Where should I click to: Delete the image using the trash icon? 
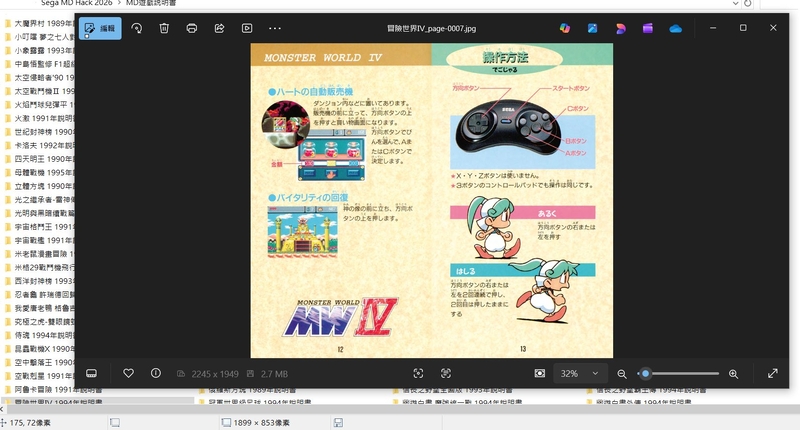(164, 29)
